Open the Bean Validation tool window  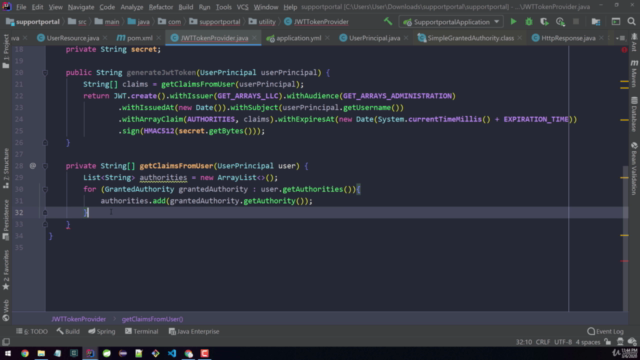point(634,168)
